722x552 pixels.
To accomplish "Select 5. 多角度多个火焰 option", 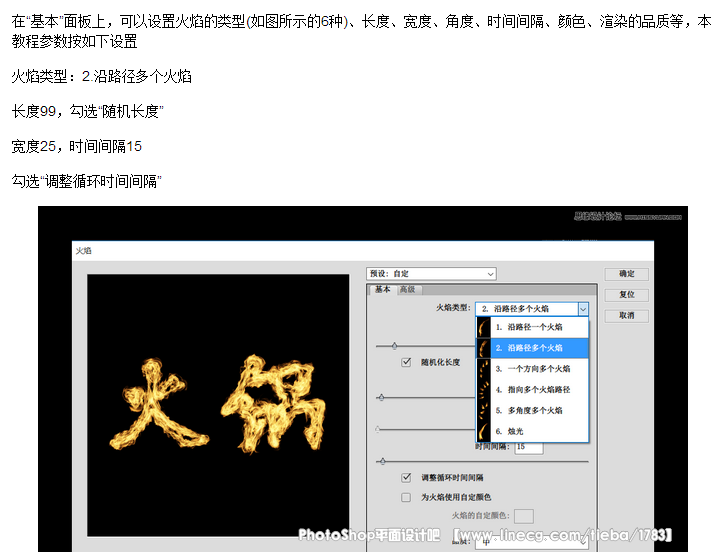I will (533, 411).
